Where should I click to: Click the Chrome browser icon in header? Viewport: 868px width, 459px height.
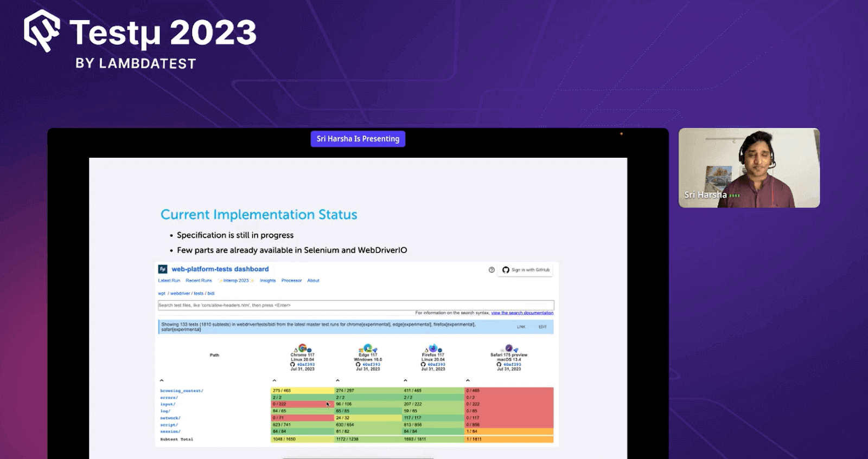point(302,348)
